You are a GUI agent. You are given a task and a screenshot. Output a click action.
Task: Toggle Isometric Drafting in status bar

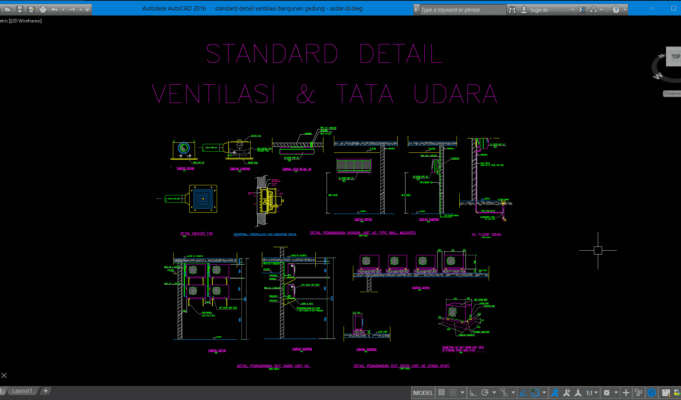tap(504, 393)
